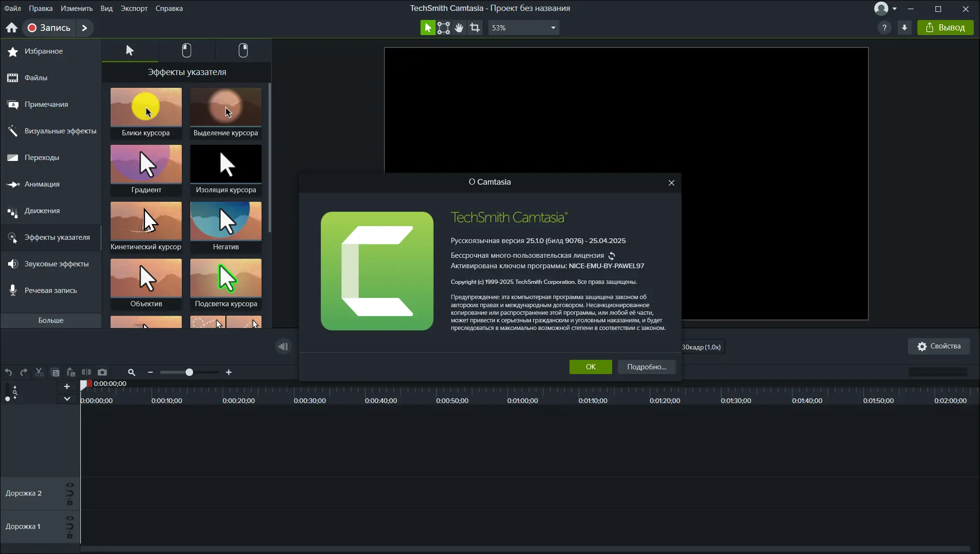Disable Дорожка 2 track toggle
The width and height of the screenshot is (980, 554).
tap(70, 485)
